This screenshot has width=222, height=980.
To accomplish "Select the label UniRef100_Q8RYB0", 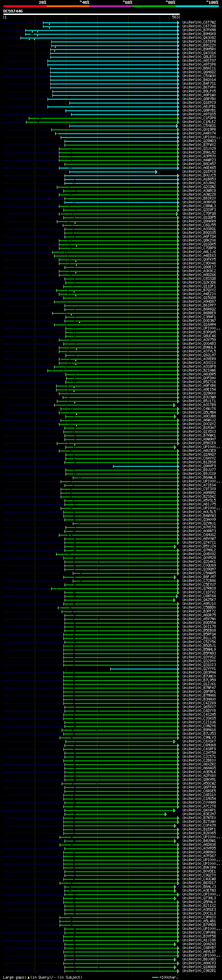I will pyautogui.click(x=199, y=99).
